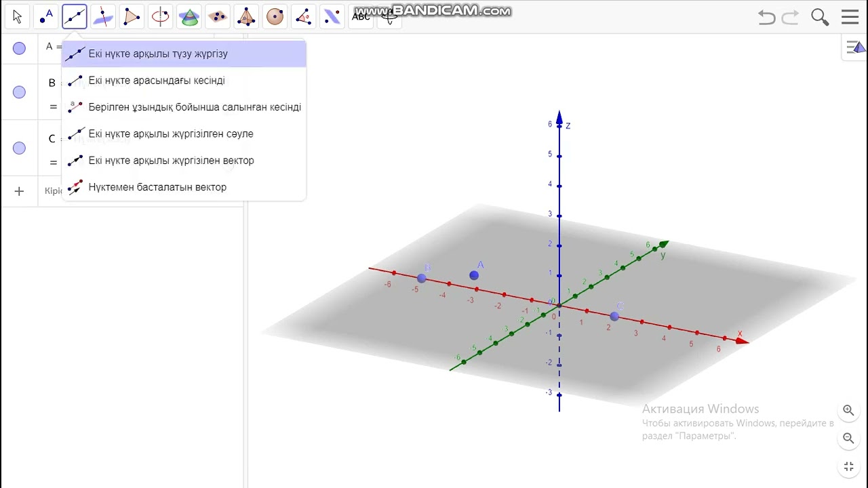Screen dimensions: 868x488
Task: Choose 'Екі нүкте арасындағы кесінді'
Action: pyautogui.click(x=184, y=81)
